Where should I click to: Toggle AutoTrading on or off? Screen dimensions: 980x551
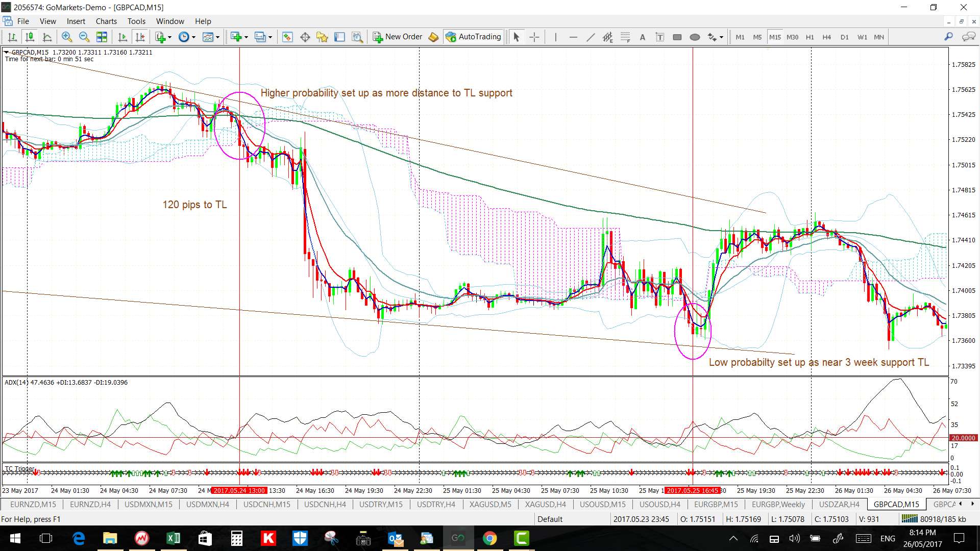click(473, 37)
